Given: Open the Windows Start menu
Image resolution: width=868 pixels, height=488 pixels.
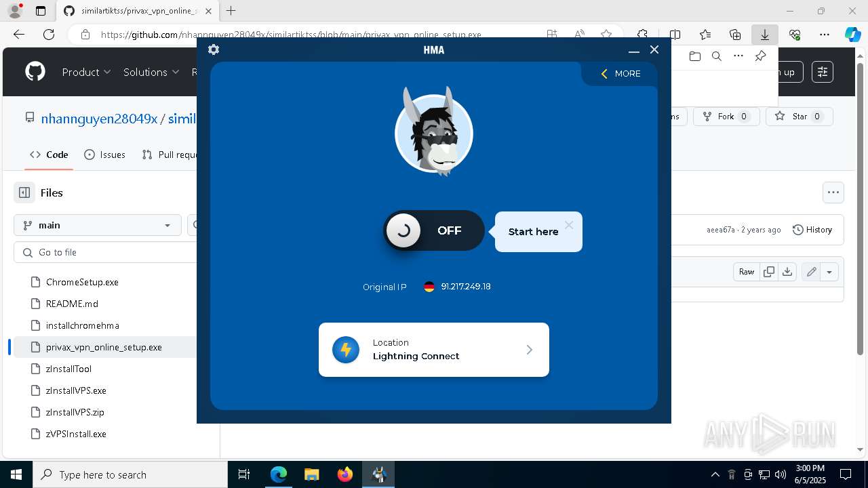Looking at the screenshot, I should point(16,474).
